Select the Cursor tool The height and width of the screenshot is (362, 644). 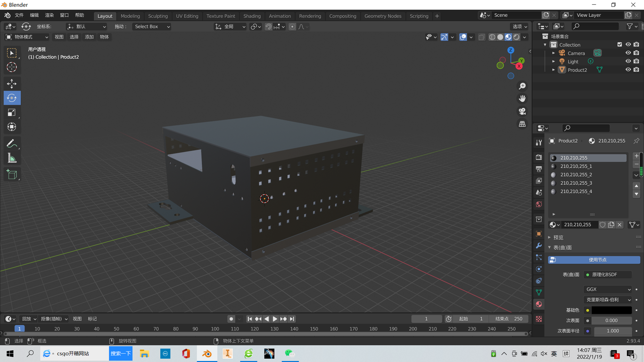pos(12,67)
